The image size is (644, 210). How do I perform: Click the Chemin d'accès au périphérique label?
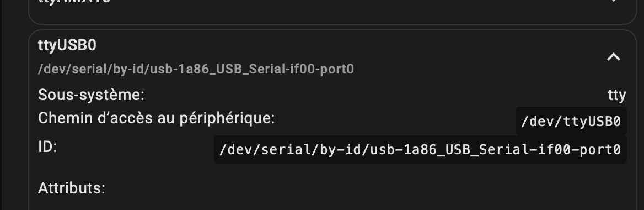(x=156, y=118)
